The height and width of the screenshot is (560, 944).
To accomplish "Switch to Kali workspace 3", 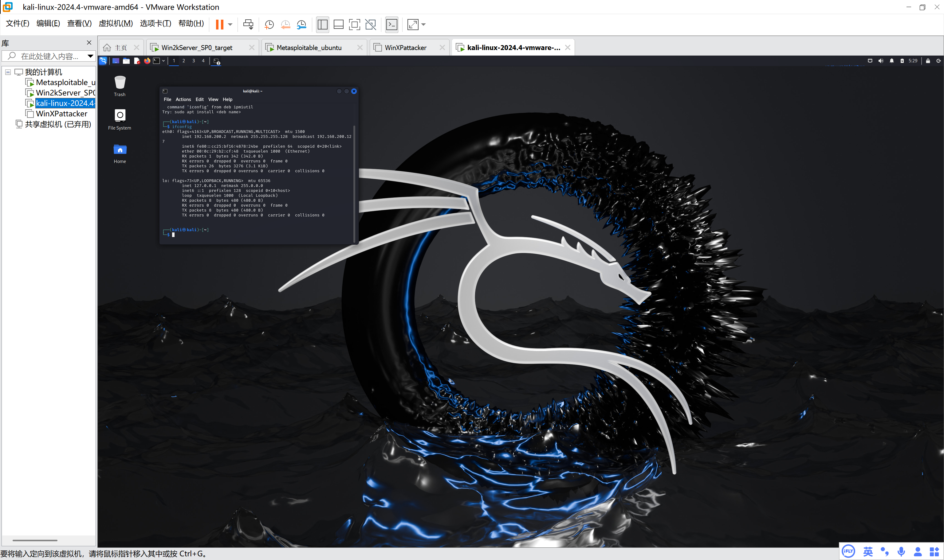I will [x=193, y=61].
